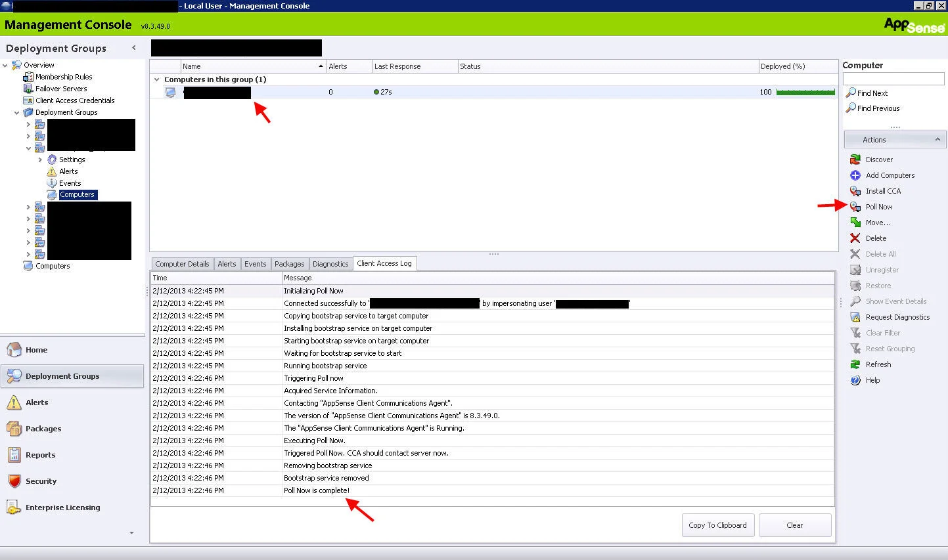Screen dimensions: 948x560
Task: Click the 'Bootstrap service removed' log entry
Action: coord(327,478)
